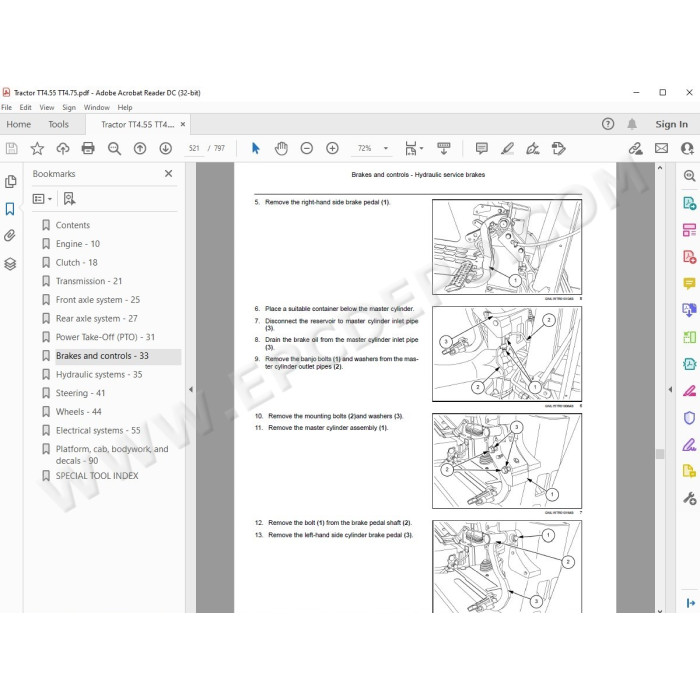
Task: Open Fill and Sign tool in right pane
Action: click(x=690, y=445)
